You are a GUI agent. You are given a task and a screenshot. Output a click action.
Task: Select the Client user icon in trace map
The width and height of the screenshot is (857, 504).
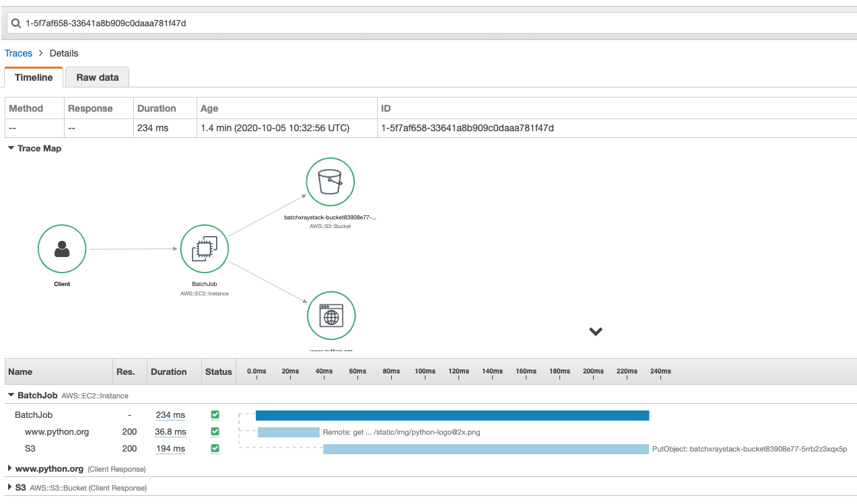pyautogui.click(x=62, y=248)
